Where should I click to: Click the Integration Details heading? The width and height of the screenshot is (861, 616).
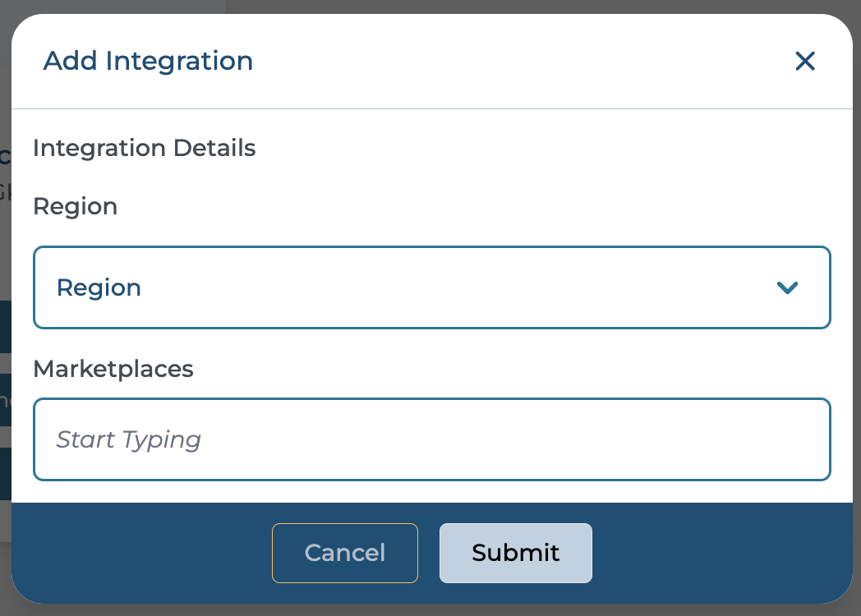point(144,149)
